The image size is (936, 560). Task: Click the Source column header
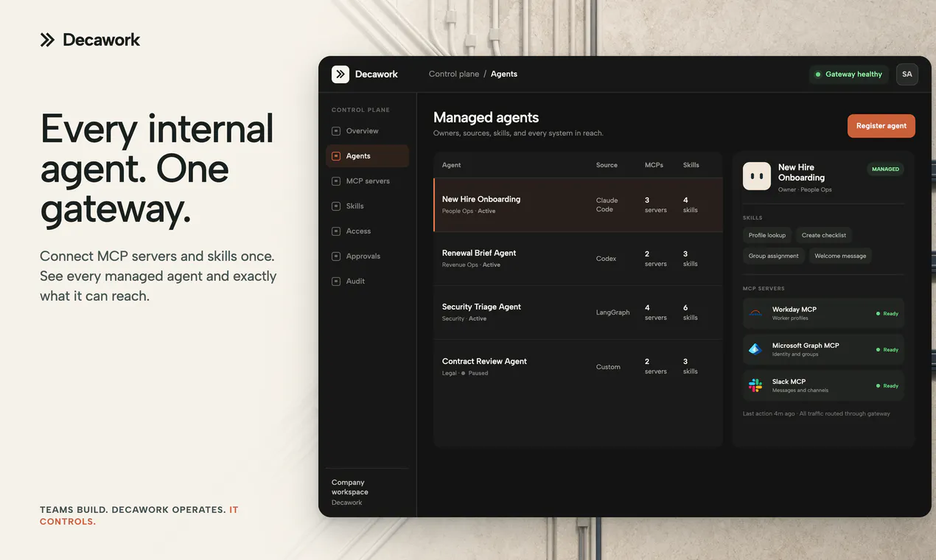pyautogui.click(x=607, y=165)
